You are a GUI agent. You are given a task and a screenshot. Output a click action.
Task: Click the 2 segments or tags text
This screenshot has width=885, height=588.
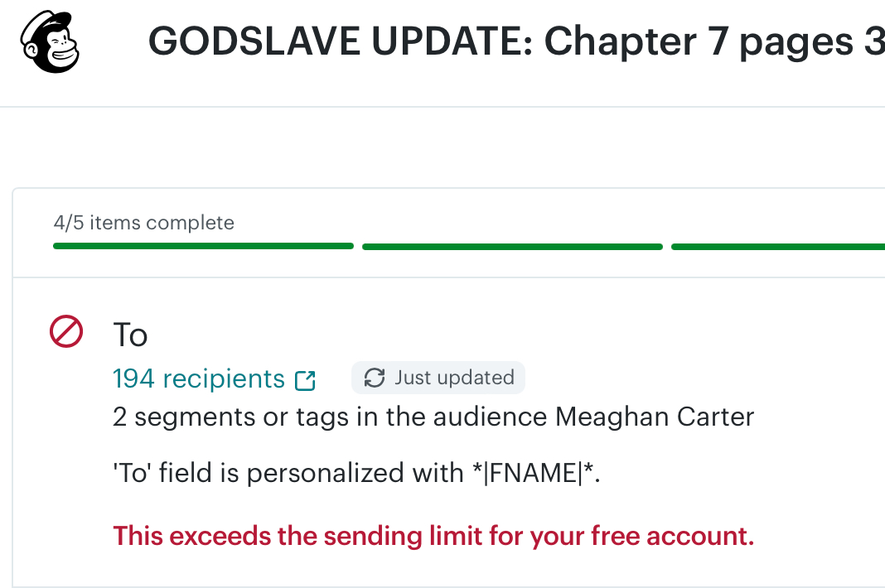pos(230,417)
